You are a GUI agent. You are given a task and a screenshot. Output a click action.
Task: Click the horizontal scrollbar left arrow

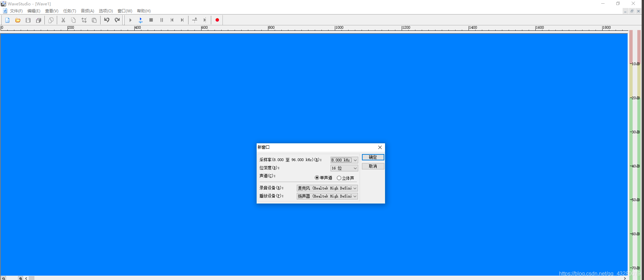click(x=26, y=278)
